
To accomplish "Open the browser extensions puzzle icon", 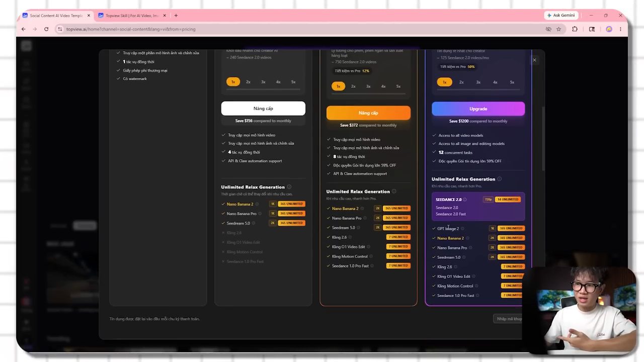I will click(x=575, y=29).
